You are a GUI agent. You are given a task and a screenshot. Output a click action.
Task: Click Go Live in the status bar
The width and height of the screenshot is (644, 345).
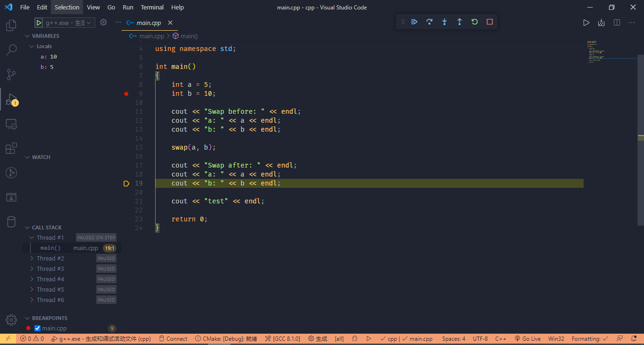click(528, 339)
